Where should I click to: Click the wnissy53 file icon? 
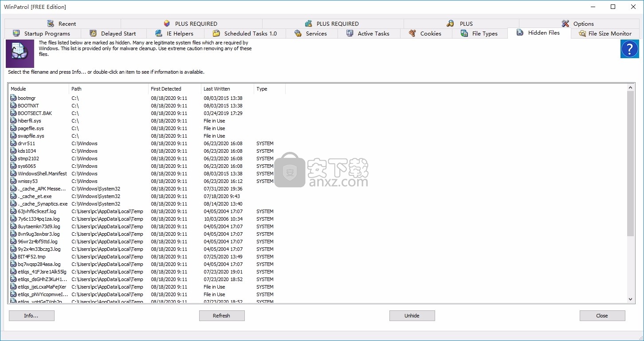13,181
